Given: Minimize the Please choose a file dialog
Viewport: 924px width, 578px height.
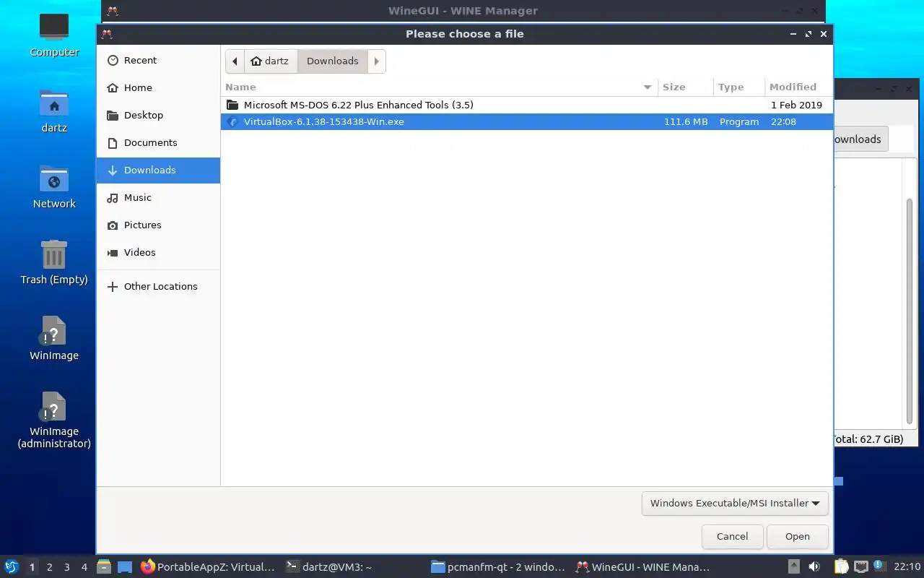Looking at the screenshot, I should point(793,34).
